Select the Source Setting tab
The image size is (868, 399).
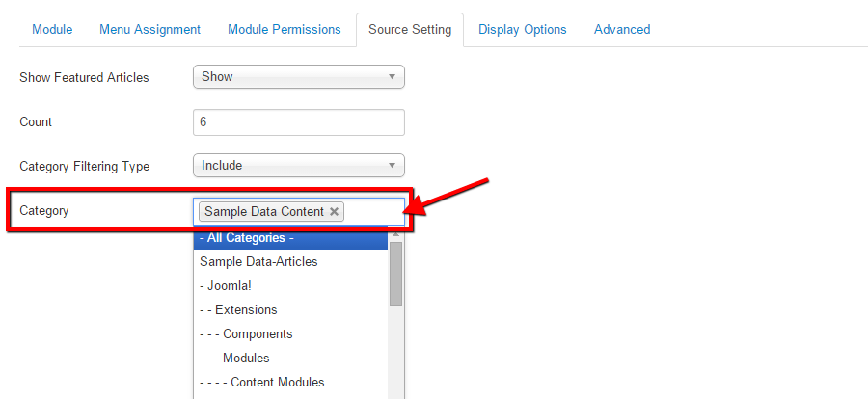point(409,30)
